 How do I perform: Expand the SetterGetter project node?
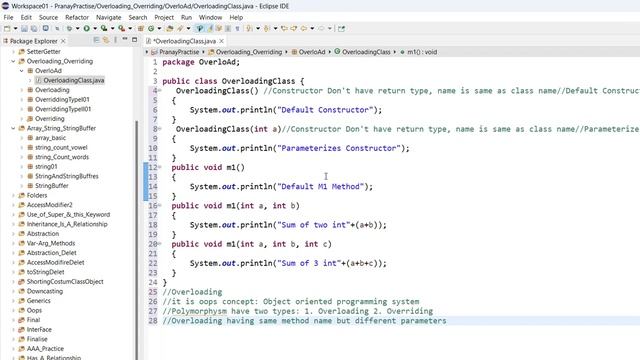13,52
